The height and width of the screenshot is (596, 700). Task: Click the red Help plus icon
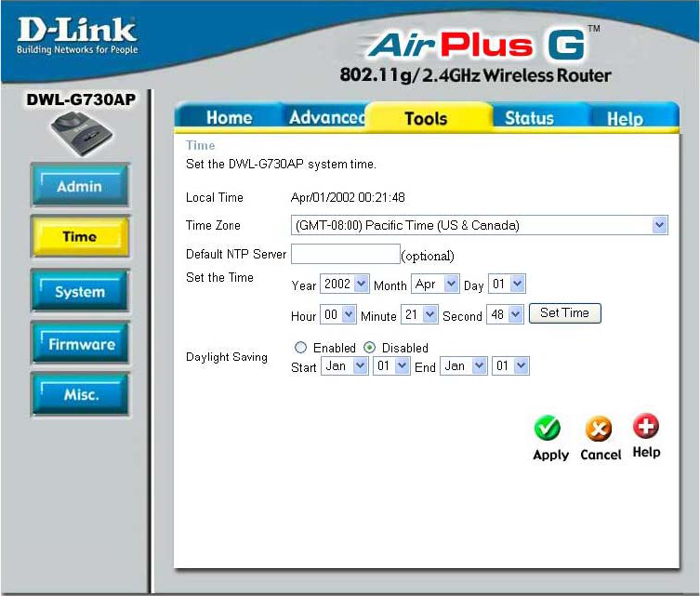tap(645, 426)
